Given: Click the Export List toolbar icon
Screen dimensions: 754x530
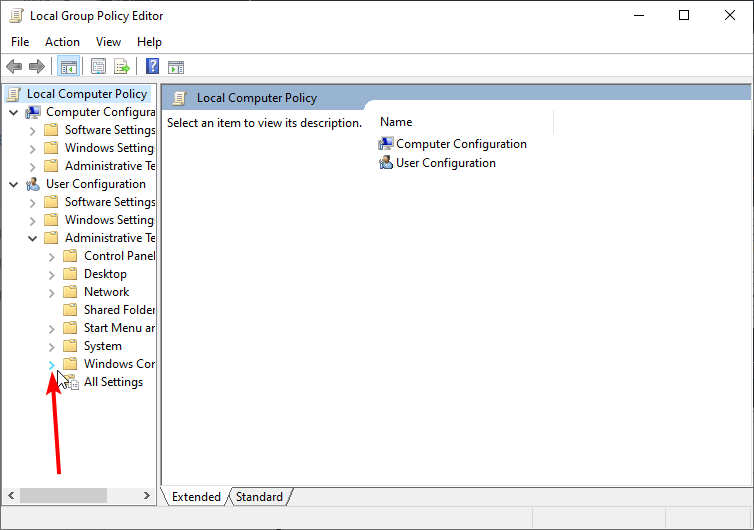Looking at the screenshot, I should 122,66.
